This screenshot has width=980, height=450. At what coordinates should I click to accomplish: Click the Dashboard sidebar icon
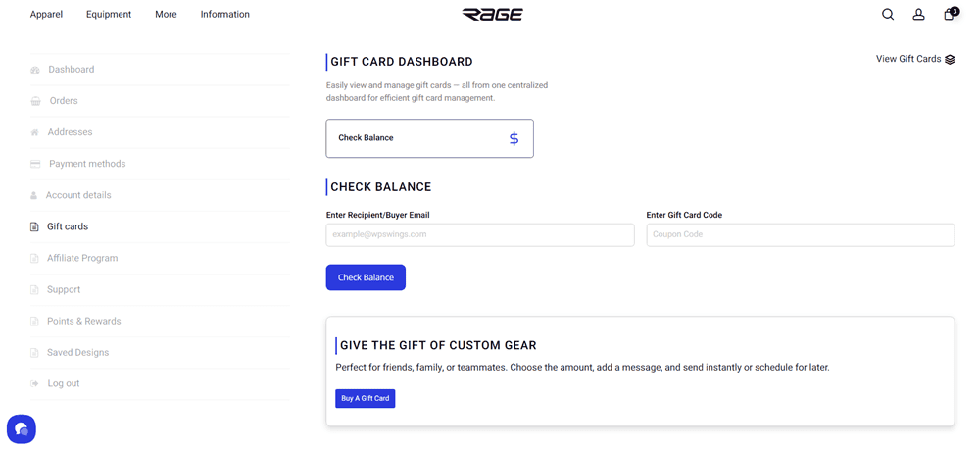click(x=35, y=71)
